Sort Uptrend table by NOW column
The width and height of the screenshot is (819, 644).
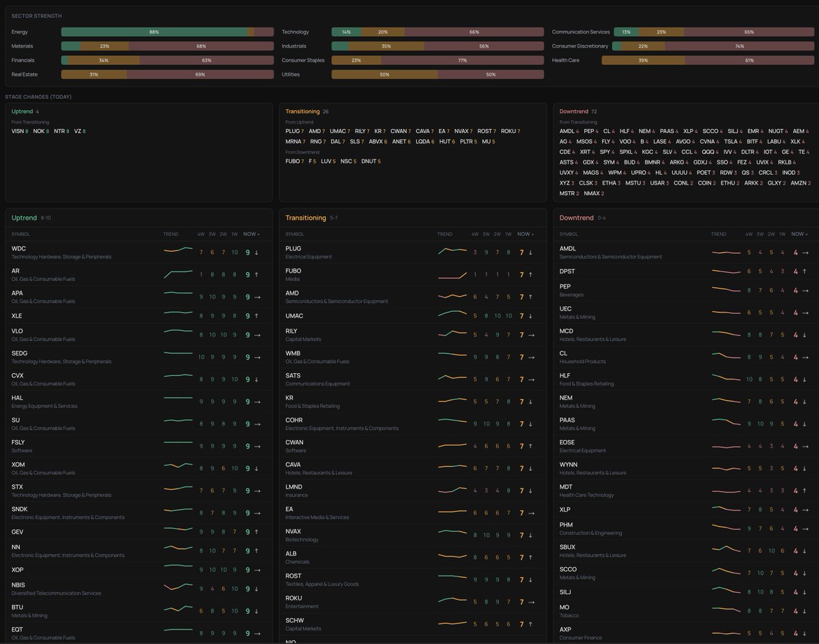point(253,234)
